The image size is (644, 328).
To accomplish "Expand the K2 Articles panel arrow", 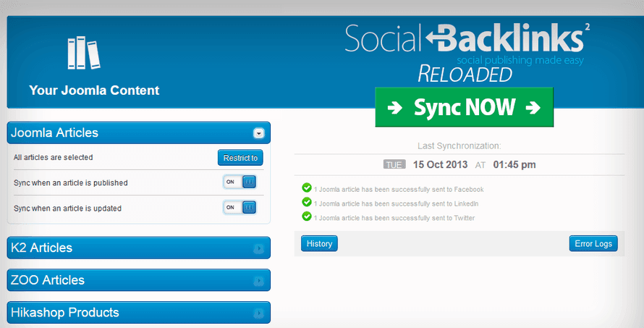I will coord(258,248).
